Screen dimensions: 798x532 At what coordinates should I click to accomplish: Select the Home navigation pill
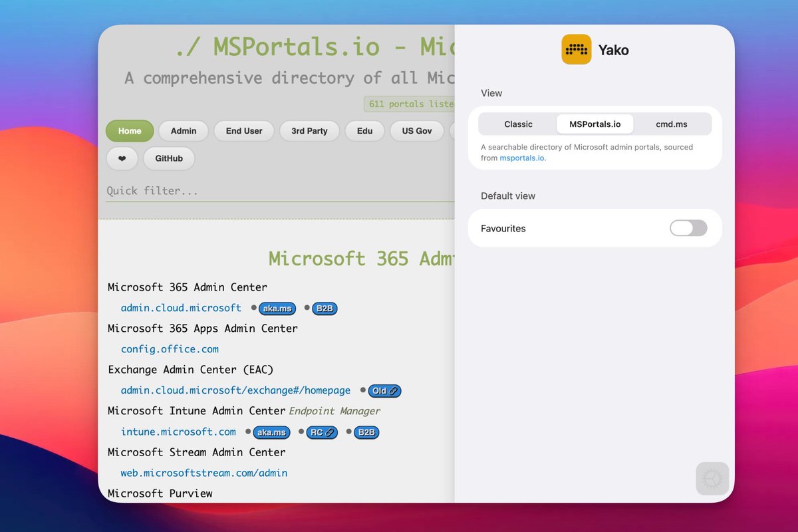click(130, 131)
